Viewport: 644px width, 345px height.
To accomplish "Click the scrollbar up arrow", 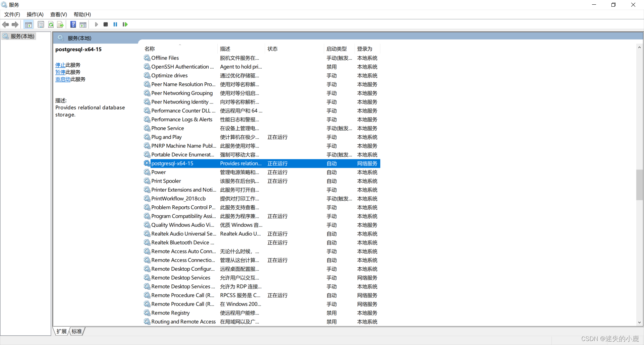I will click(x=639, y=47).
